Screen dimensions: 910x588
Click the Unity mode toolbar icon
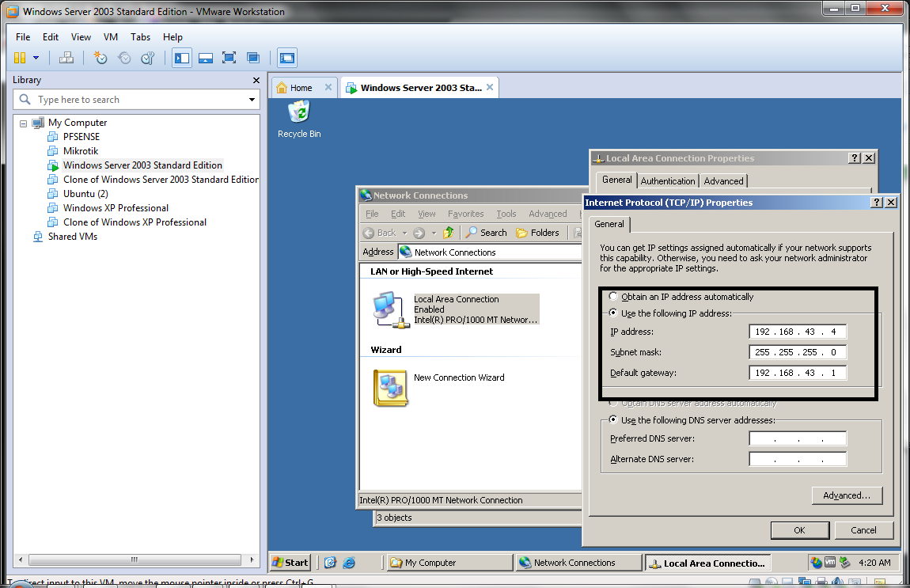pyautogui.click(x=253, y=57)
